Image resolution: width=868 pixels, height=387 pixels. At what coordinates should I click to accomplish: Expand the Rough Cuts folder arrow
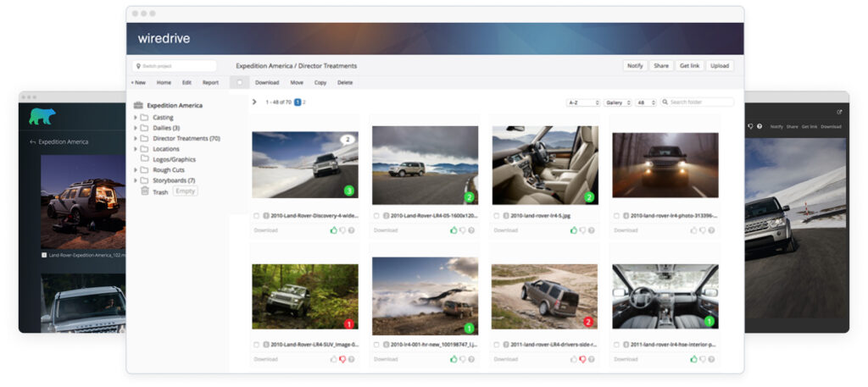(x=135, y=169)
